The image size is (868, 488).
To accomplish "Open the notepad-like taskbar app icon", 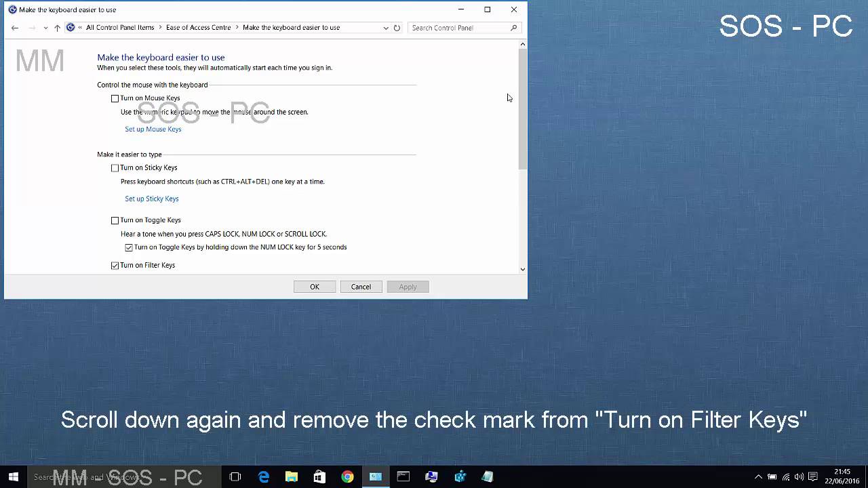I will (x=488, y=477).
